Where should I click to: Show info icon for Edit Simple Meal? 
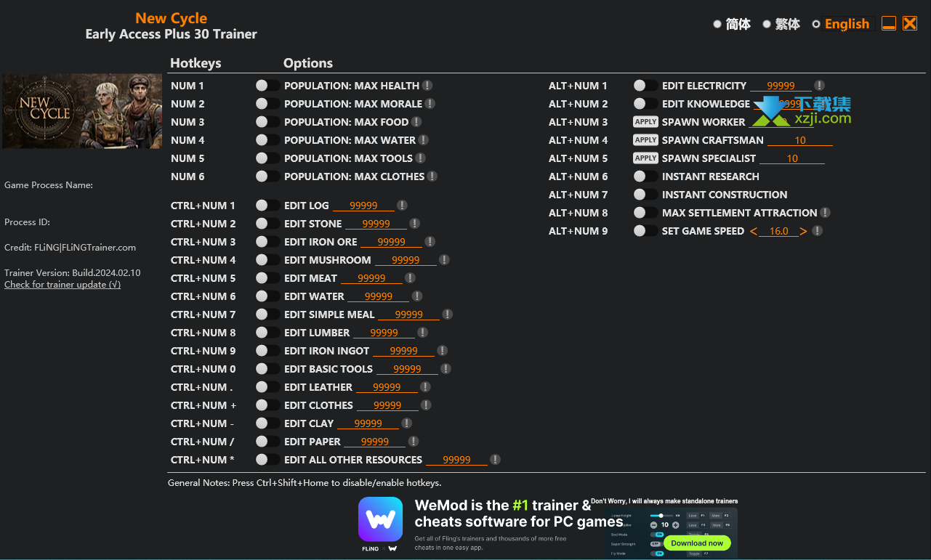[x=448, y=315]
